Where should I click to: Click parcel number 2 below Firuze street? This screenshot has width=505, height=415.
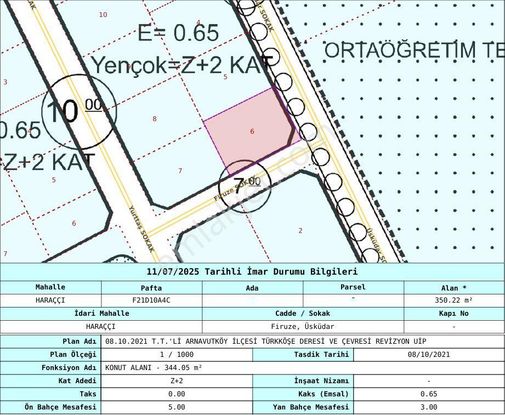[x=301, y=230]
